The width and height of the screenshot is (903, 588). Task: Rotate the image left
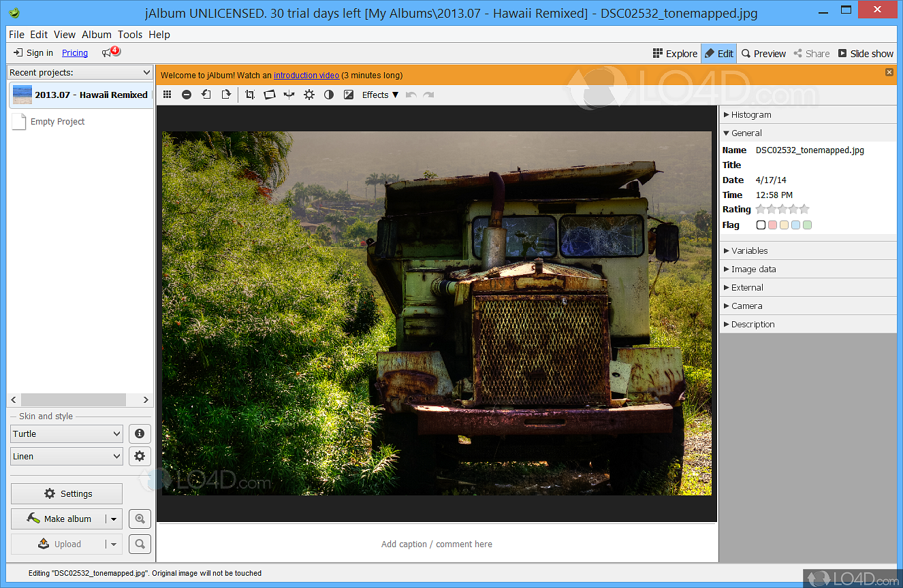tap(206, 95)
